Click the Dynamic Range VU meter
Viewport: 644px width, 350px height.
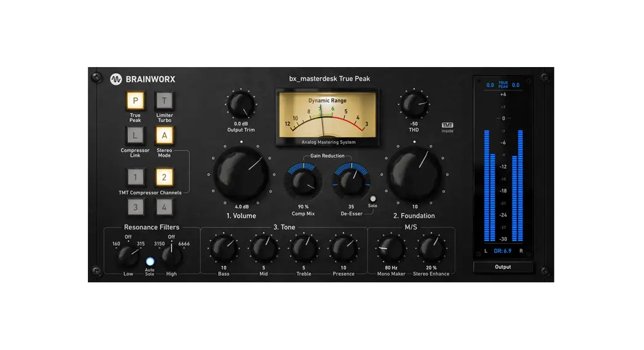(x=328, y=117)
